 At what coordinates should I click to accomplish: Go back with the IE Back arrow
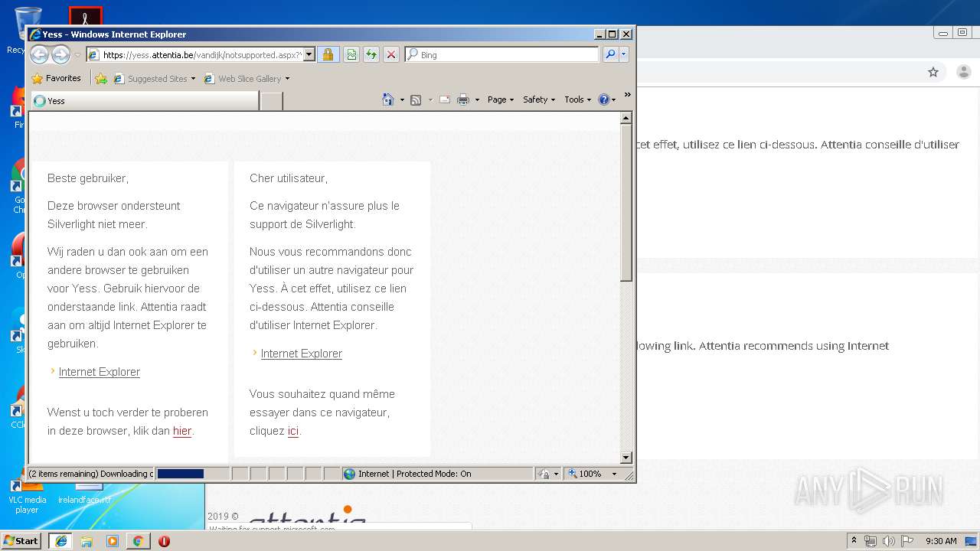tap(39, 54)
